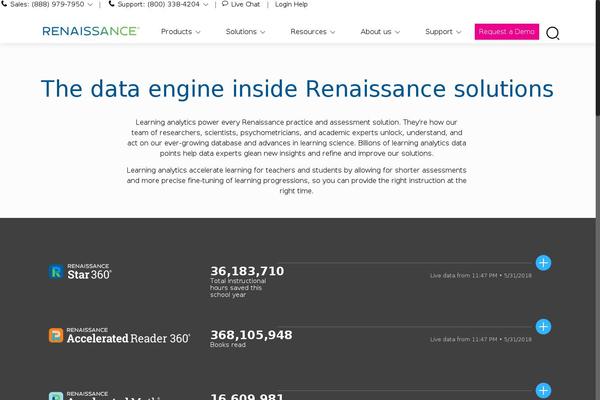
Task: Click the page heading about data engine
Action: 297,89
